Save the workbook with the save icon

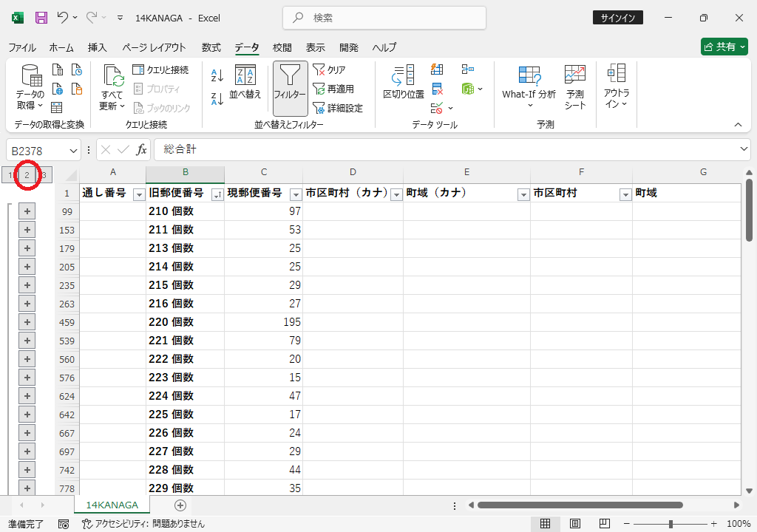[x=41, y=18]
